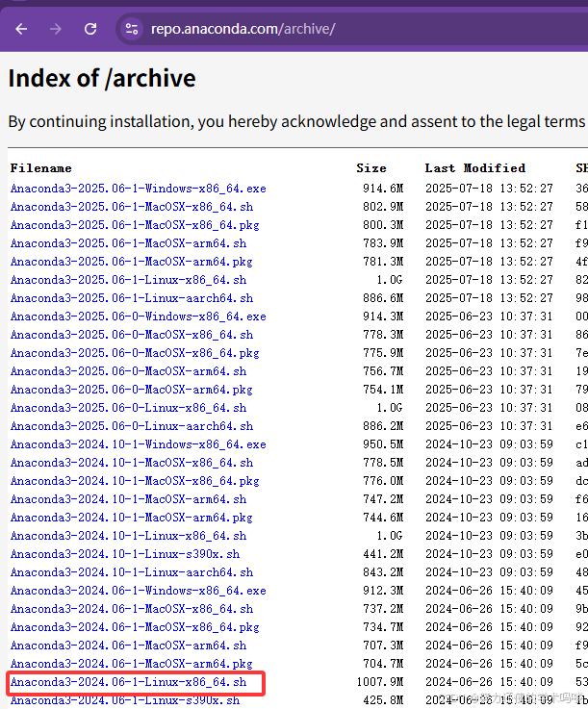
Task: Open Anaconda3-2025.06-1-Linux-aarch64.sh link
Action: coord(132,298)
